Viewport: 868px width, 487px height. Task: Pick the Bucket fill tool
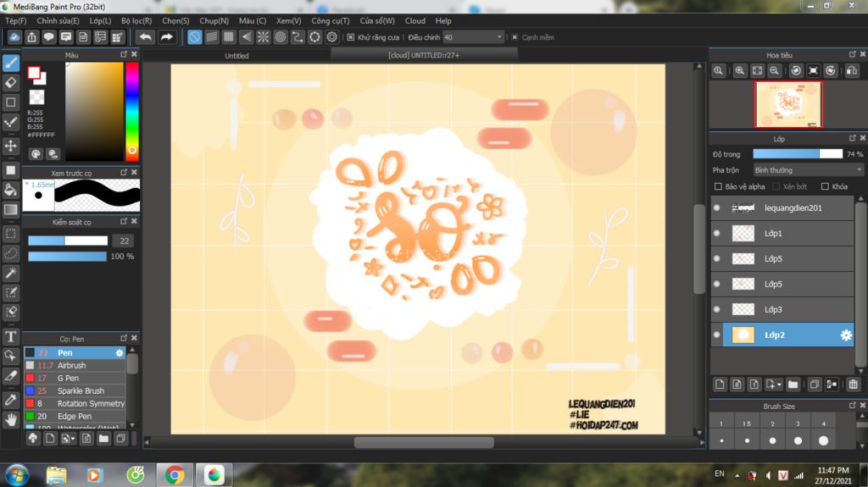[10, 191]
